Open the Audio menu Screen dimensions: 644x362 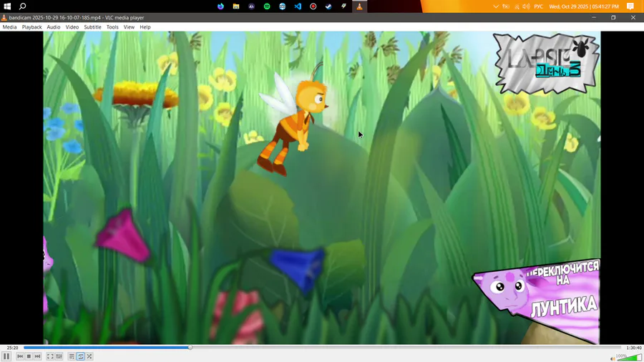[54, 27]
